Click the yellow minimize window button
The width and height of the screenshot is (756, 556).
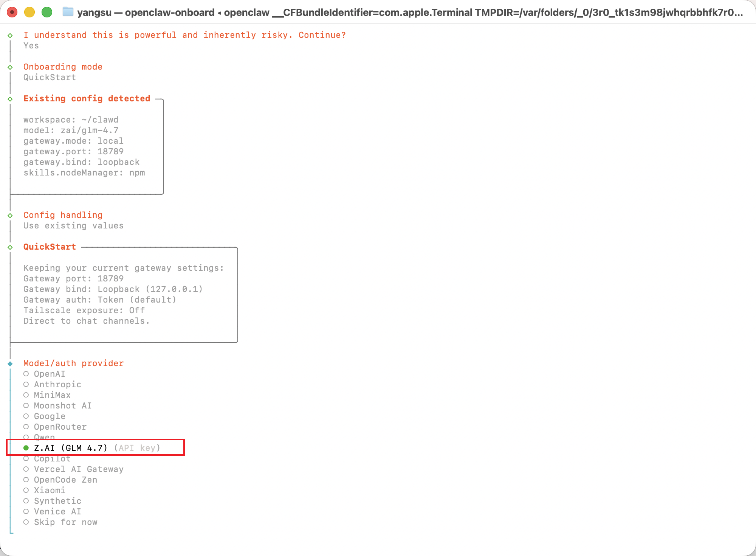29,12
